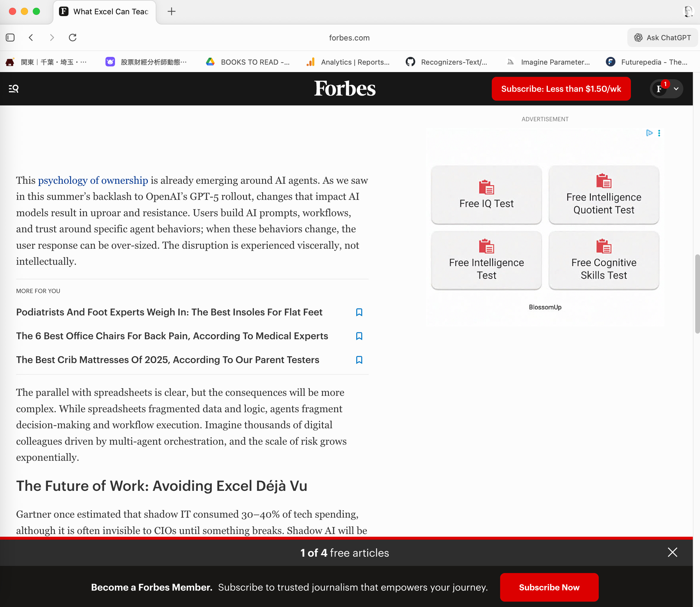Bookmark the Best Office Chairs article
Image resolution: width=700 pixels, height=607 pixels.
point(359,336)
